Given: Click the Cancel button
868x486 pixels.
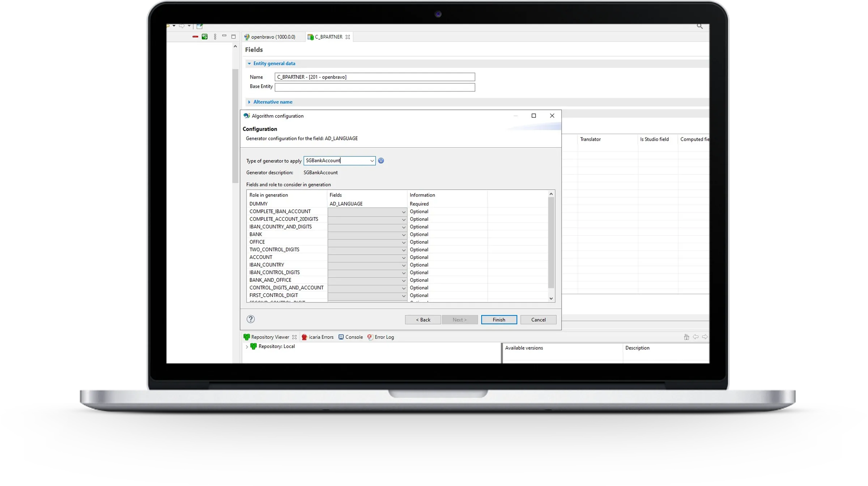Looking at the screenshot, I should (x=538, y=320).
